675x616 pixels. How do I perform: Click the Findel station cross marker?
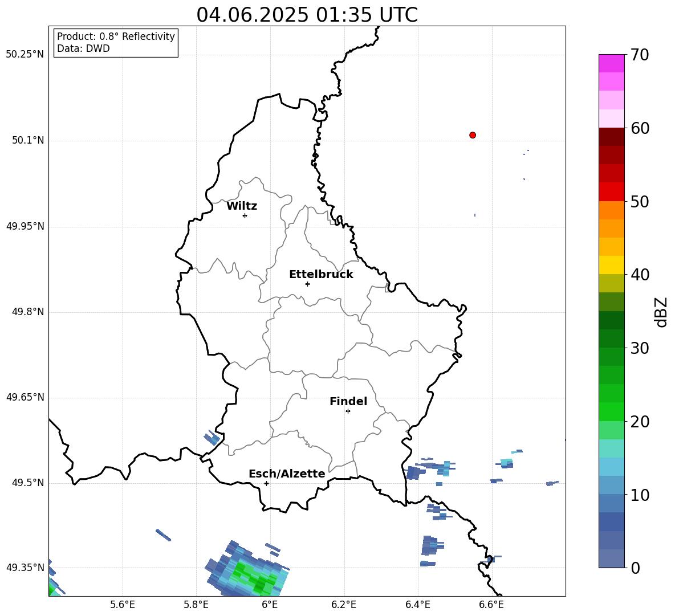click(348, 411)
